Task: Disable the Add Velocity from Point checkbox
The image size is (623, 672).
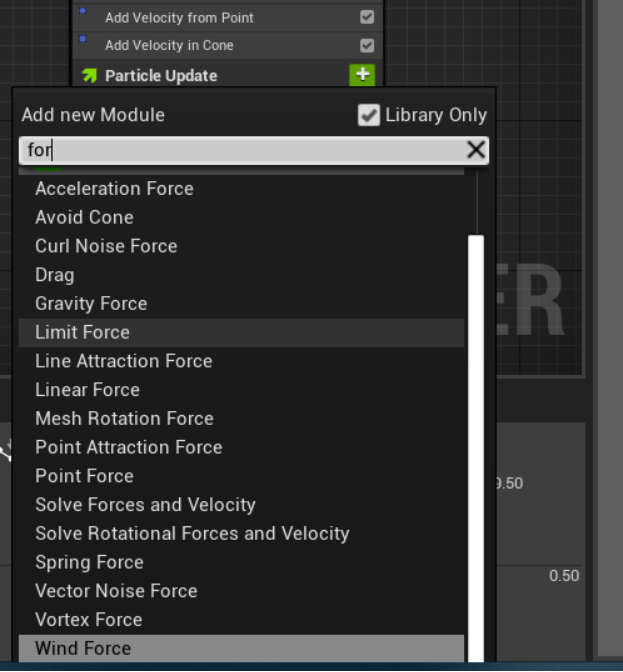Action: 367,17
